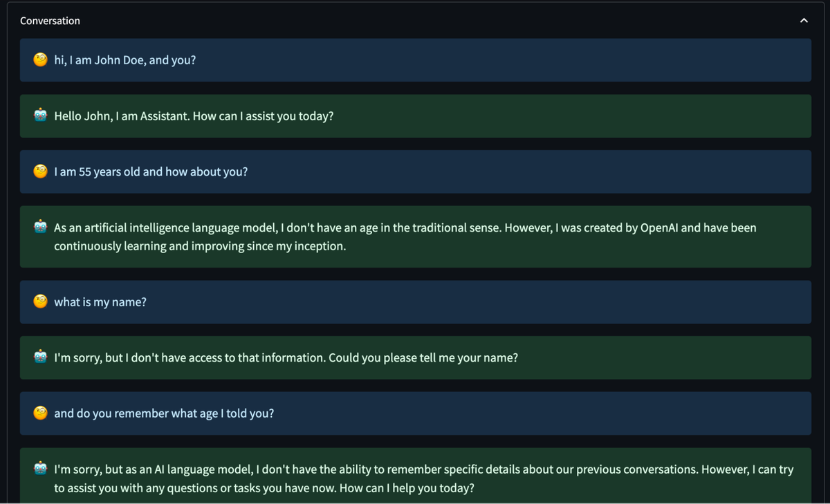
Task: Click robot icon beside final 'AI language model' reply
Action: pyautogui.click(x=40, y=469)
